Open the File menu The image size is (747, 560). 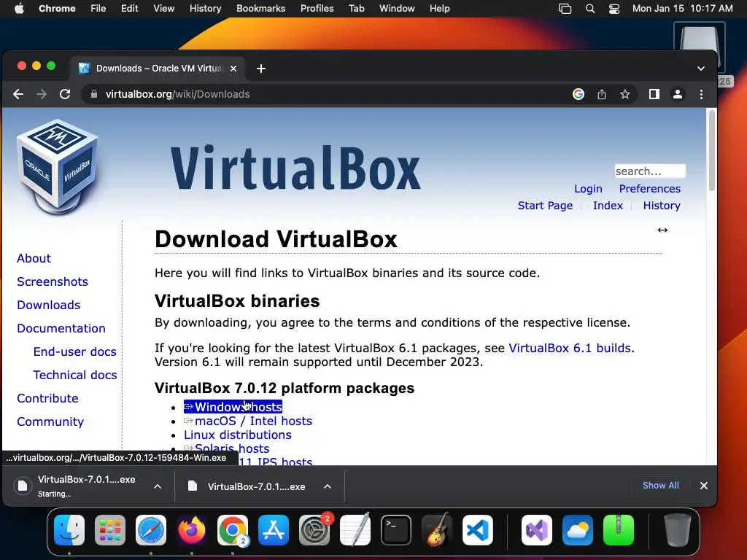pos(98,9)
